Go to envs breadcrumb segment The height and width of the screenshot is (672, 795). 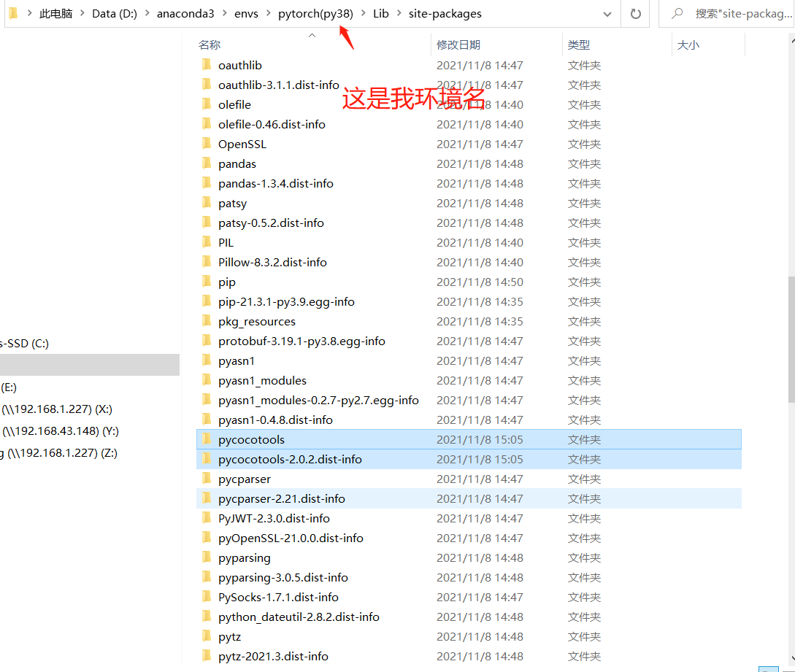point(247,14)
